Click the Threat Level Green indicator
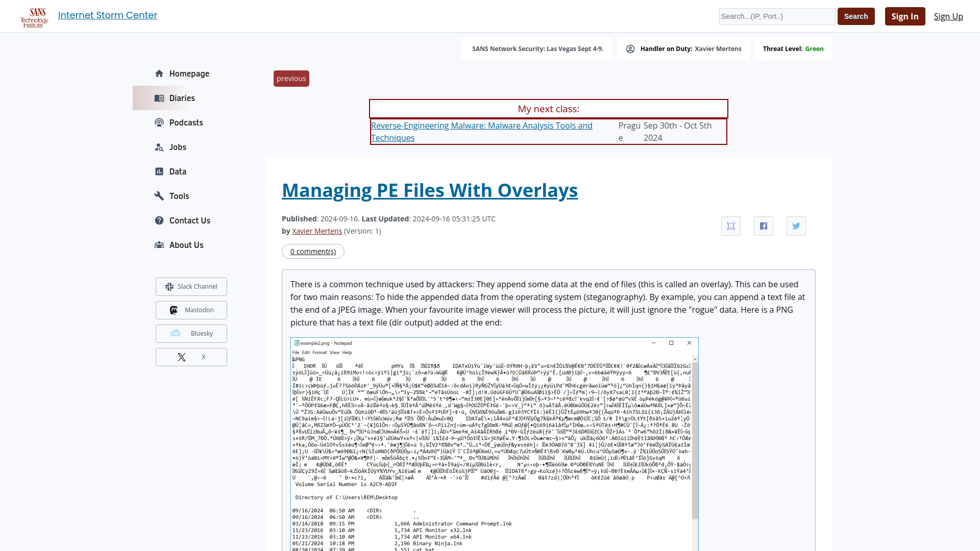The height and width of the screenshot is (551, 980). tap(793, 49)
